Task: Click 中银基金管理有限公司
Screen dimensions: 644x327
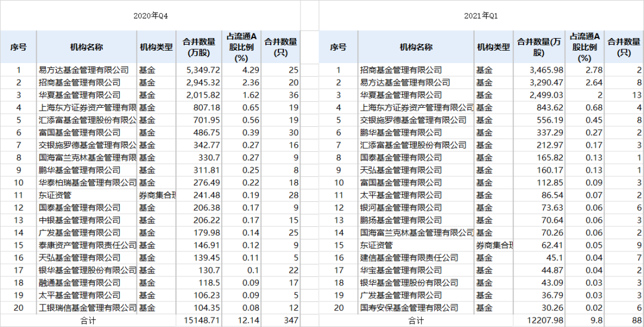Action: pyautogui.click(x=79, y=220)
